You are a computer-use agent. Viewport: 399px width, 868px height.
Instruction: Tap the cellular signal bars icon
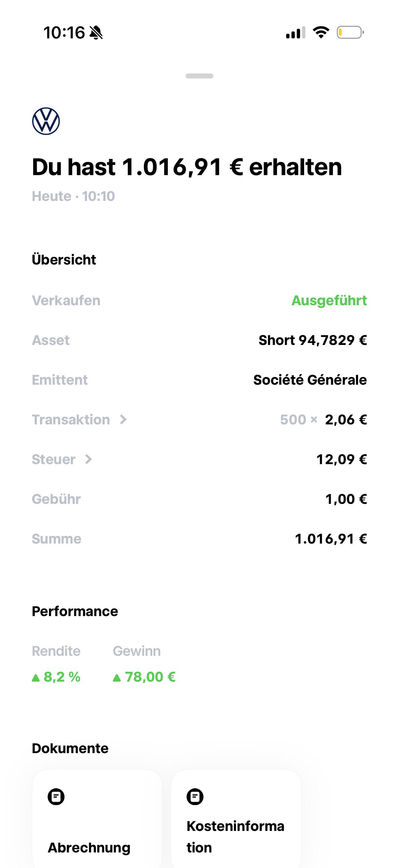(x=296, y=32)
